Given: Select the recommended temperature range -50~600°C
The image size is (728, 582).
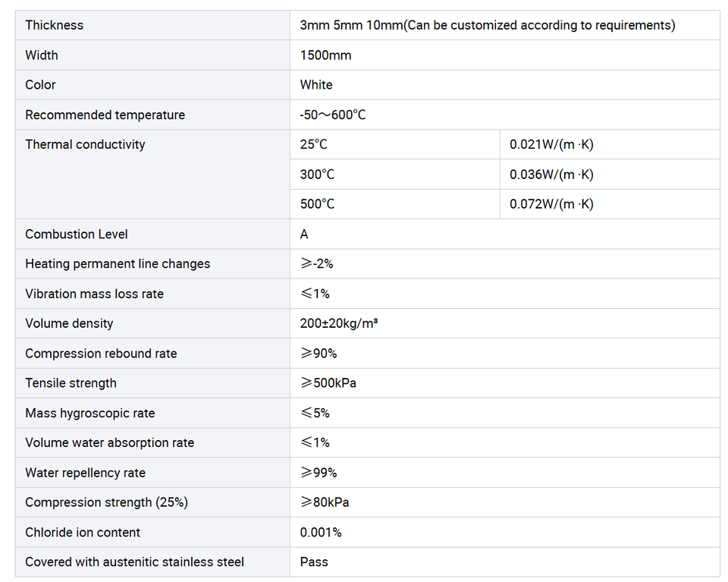Looking at the screenshot, I should point(333,115).
